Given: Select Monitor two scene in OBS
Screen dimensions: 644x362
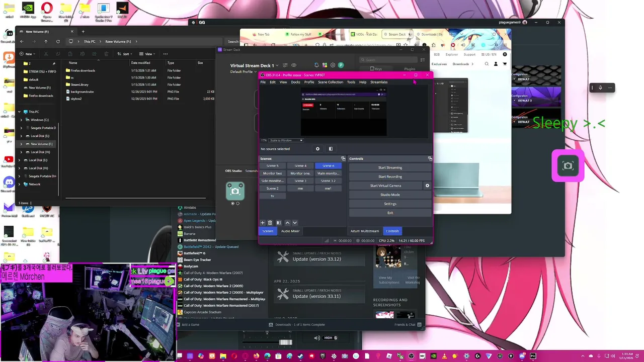Looking at the screenshot, I should point(272,173).
